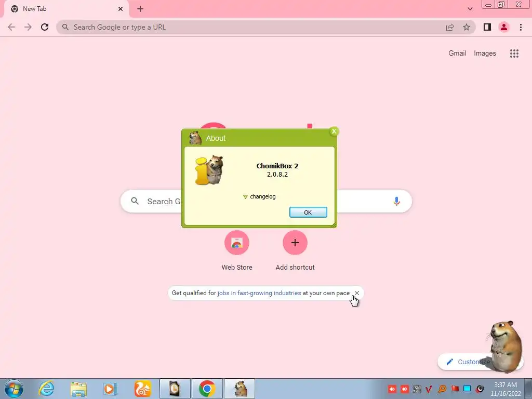This screenshot has height=399, width=532.
Task: Switch to ChomikBox hamster taskbar button
Action: pyautogui.click(x=240, y=389)
